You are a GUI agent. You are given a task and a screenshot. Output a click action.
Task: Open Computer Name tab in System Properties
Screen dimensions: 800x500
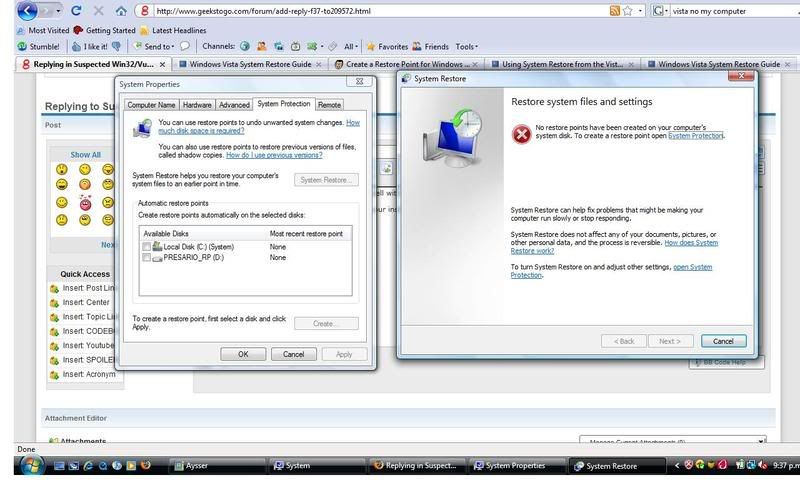pos(151,105)
